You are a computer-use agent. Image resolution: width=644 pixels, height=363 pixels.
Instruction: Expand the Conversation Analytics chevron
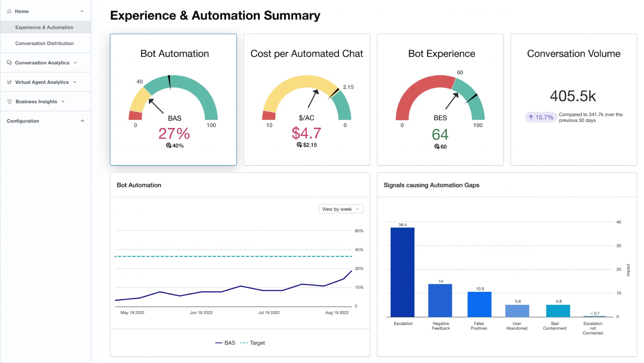(x=75, y=63)
